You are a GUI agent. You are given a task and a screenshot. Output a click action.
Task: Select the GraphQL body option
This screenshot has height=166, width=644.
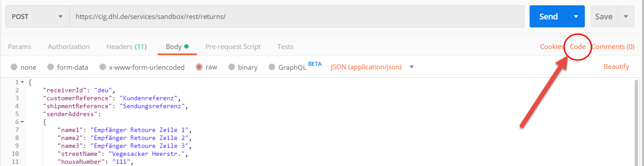(x=272, y=67)
